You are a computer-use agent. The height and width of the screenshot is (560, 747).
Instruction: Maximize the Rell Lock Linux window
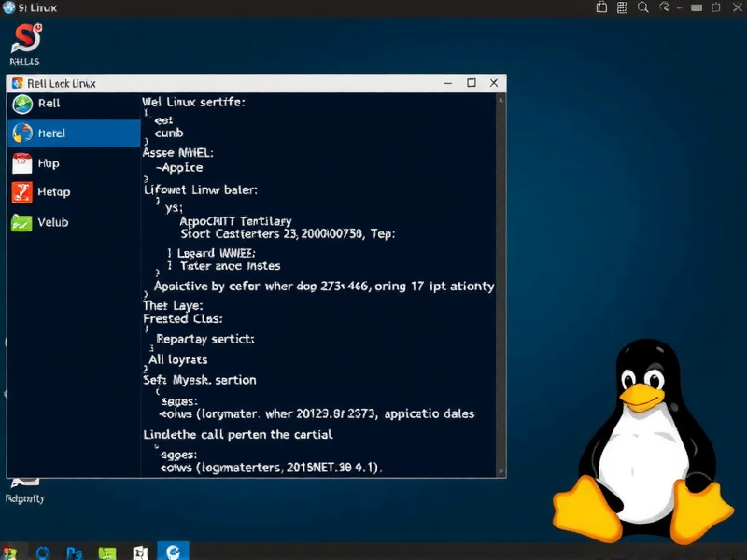[472, 83]
